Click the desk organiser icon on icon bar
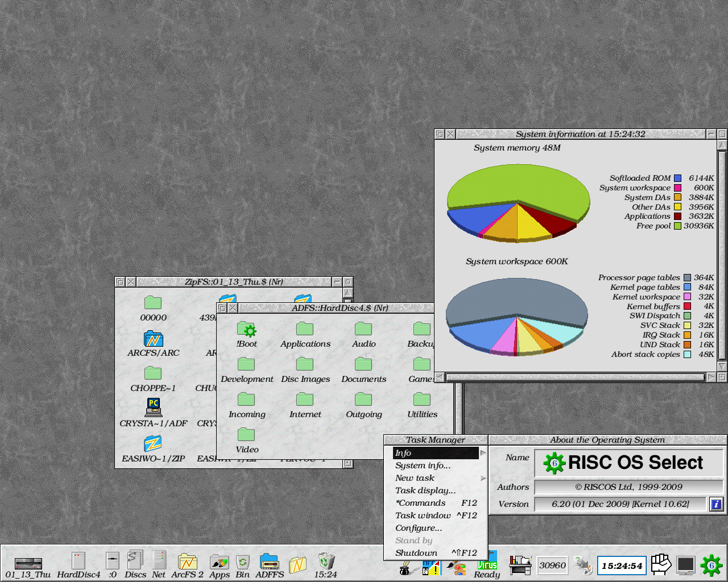The image size is (728, 582). click(x=520, y=564)
